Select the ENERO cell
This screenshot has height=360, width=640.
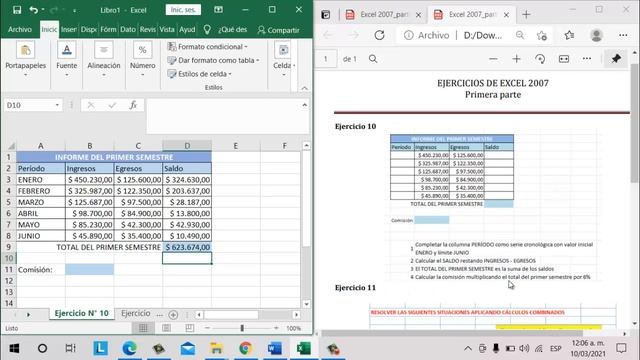tap(40, 180)
